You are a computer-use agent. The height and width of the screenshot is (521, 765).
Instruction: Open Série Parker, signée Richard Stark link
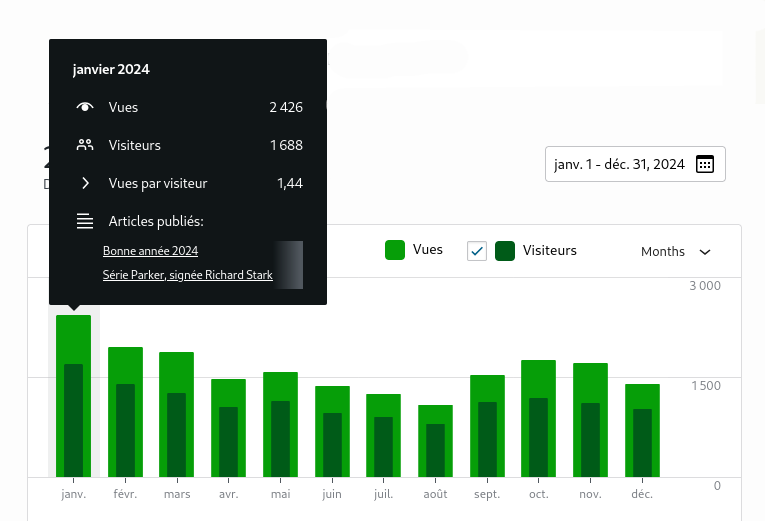187,275
